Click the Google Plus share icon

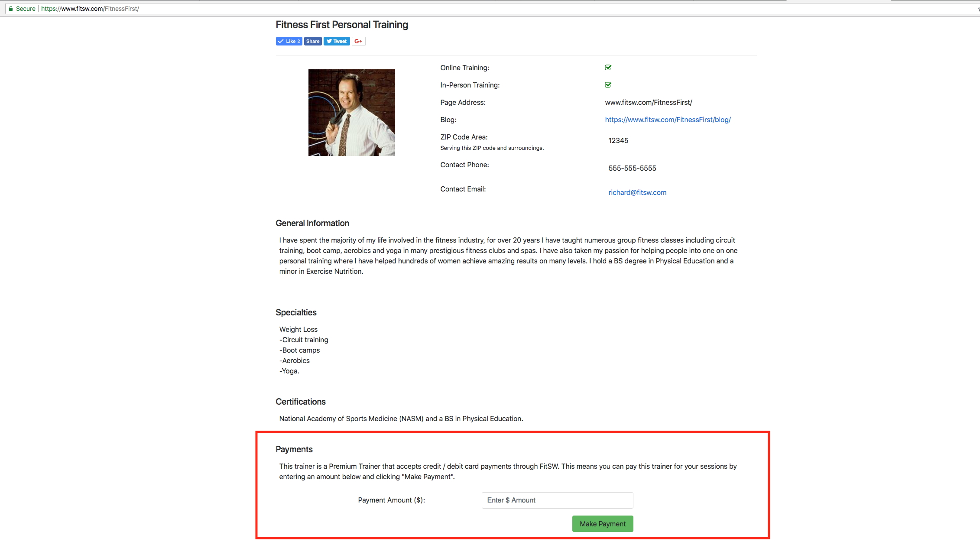(x=358, y=41)
